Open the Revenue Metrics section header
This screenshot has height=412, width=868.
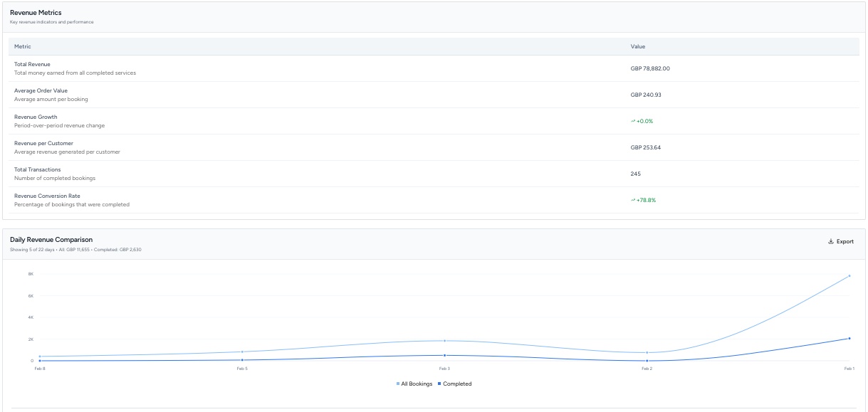point(34,12)
